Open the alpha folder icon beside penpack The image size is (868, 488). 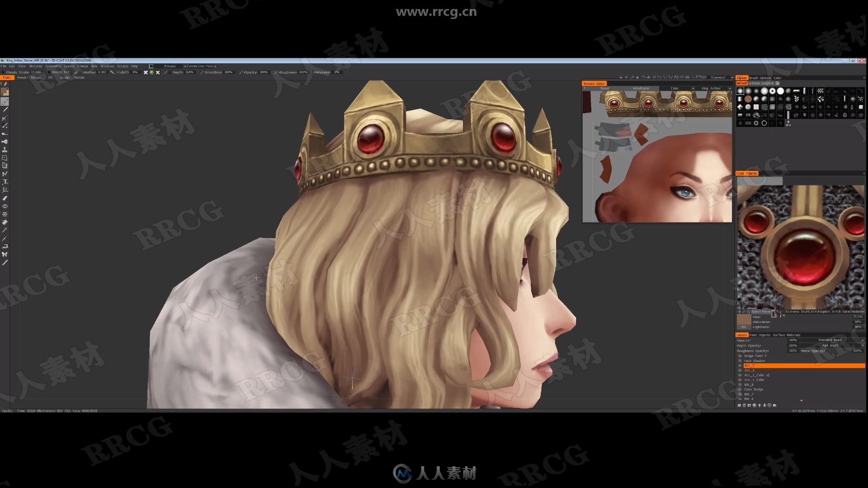(x=778, y=83)
